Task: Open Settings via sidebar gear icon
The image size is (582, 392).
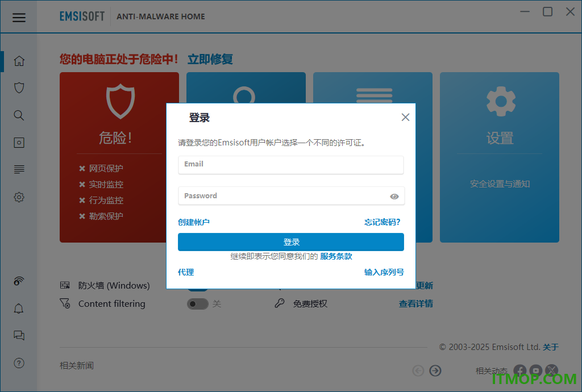Action: coord(19,197)
